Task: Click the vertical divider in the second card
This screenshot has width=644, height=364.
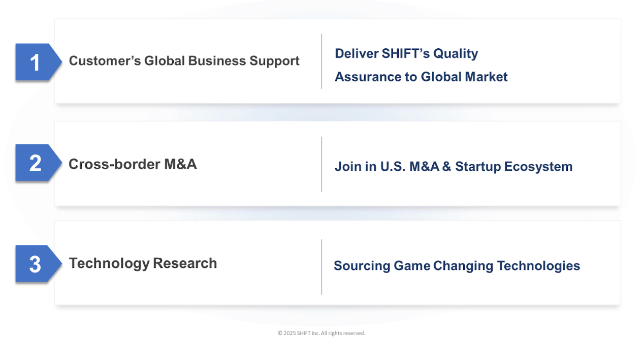Action: pos(321,164)
